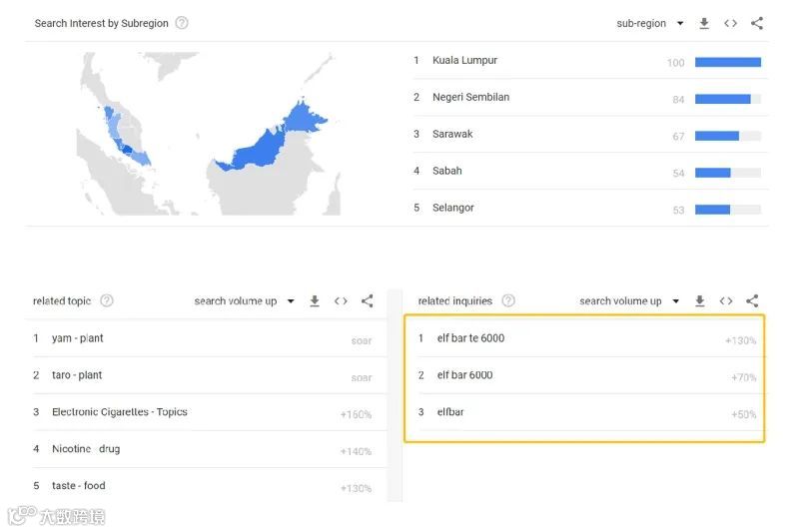Embed the related topic widget
Viewport: 799px width, 532px height.
pyautogui.click(x=341, y=300)
